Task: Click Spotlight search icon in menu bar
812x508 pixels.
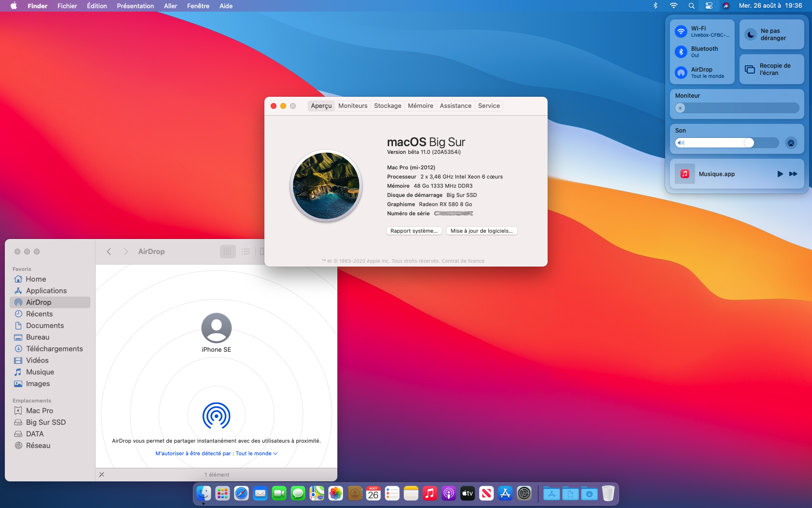Action: tap(692, 6)
